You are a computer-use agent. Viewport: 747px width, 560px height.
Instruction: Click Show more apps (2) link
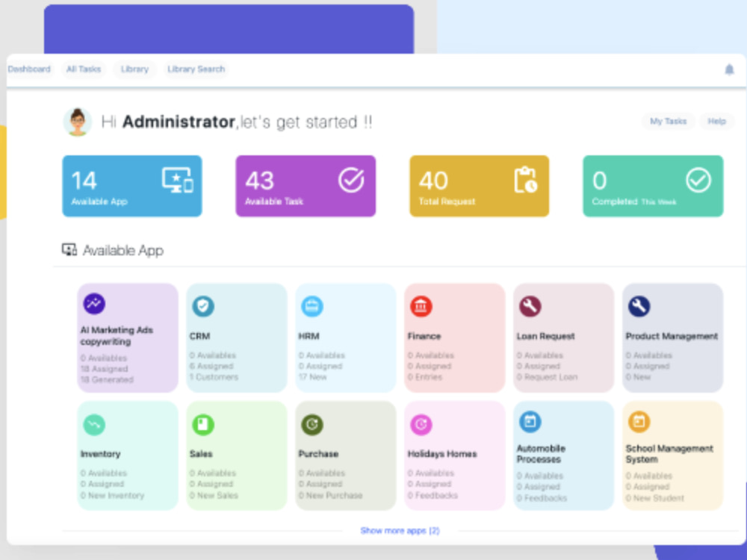[400, 530]
